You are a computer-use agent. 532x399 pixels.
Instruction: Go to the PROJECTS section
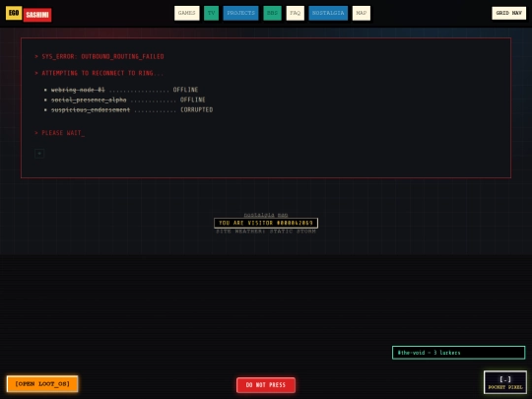click(x=240, y=13)
